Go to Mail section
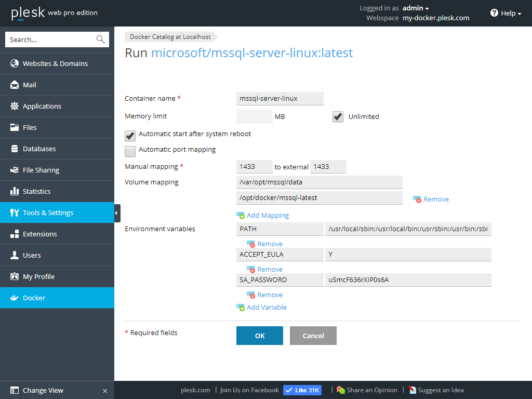 (57, 85)
